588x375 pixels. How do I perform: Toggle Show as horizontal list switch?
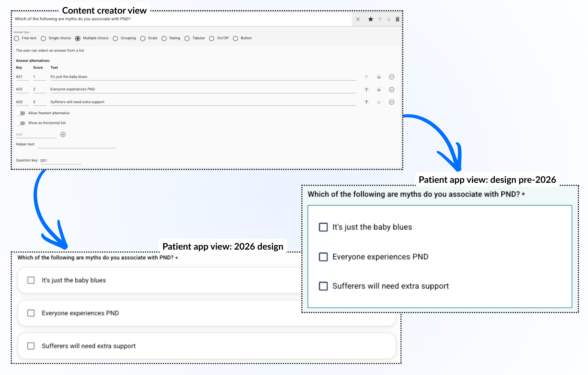click(x=21, y=123)
